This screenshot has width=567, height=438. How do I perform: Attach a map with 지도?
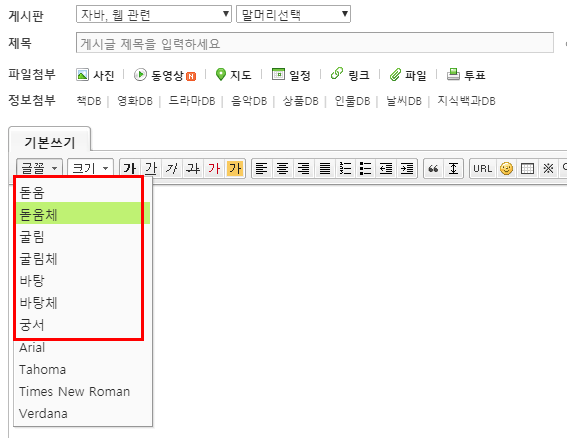[233, 75]
